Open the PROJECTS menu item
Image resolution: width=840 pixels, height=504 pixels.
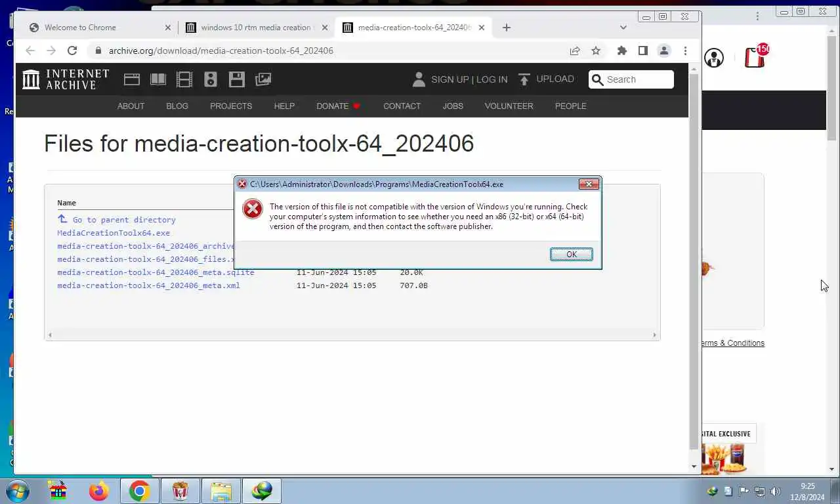click(x=231, y=106)
